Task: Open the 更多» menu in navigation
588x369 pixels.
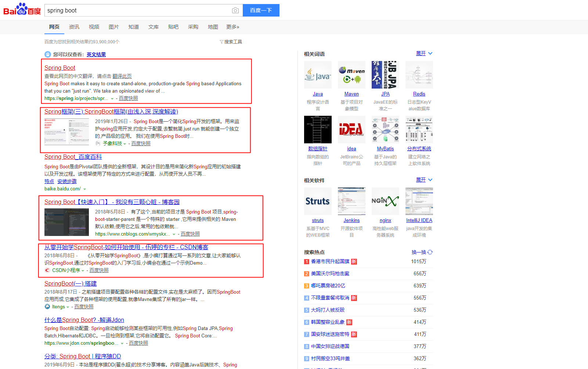Action: 233,27
